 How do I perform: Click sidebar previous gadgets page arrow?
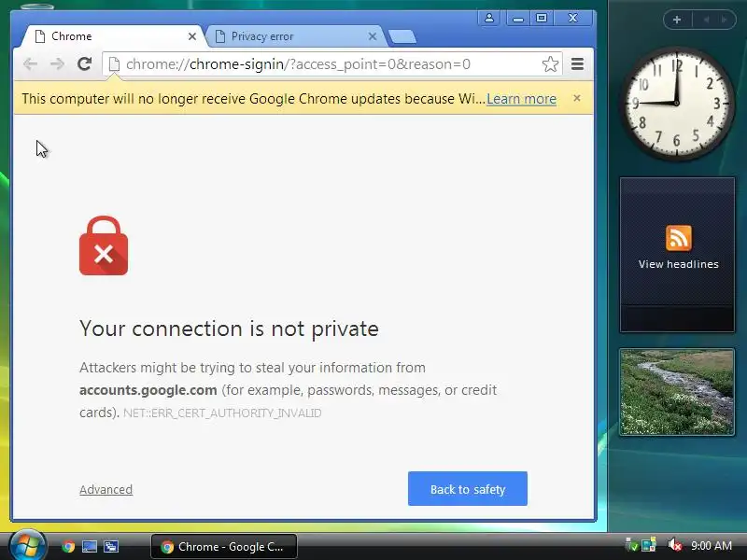point(706,20)
